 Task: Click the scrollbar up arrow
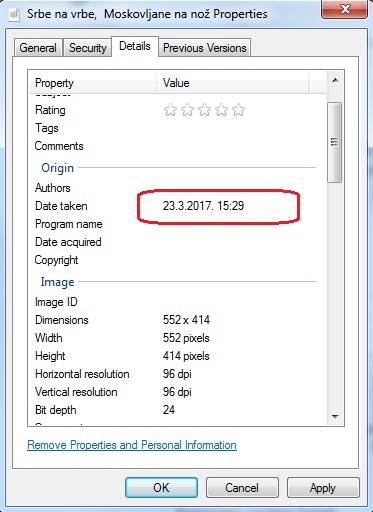(x=335, y=80)
